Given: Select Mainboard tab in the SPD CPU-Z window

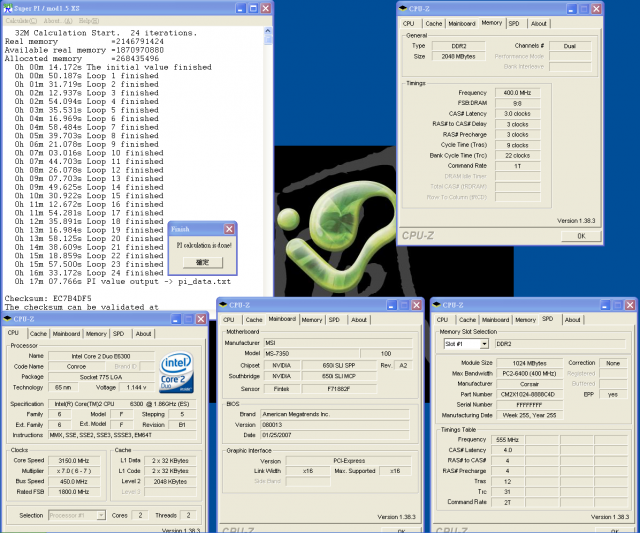Looking at the screenshot, I should 496,320.
